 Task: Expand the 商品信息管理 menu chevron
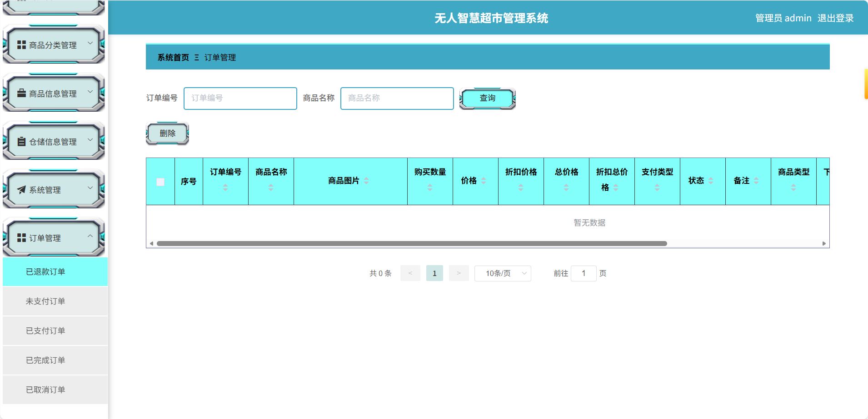coord(90,91)
